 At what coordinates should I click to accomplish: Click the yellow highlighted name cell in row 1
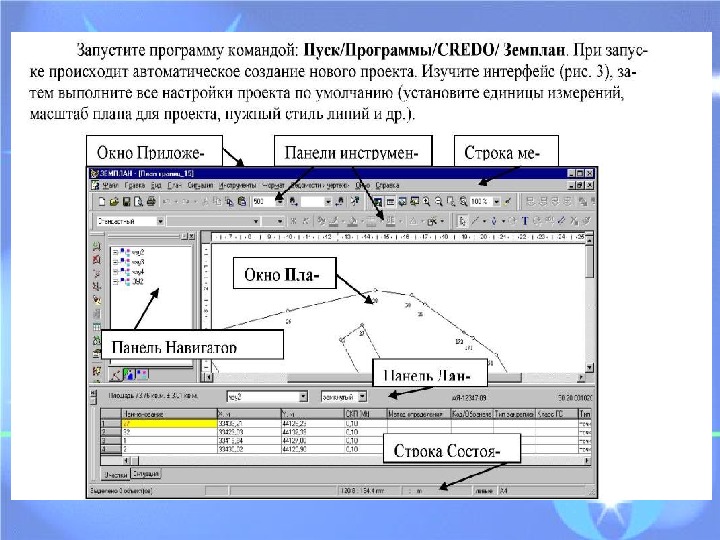(169, 424)
